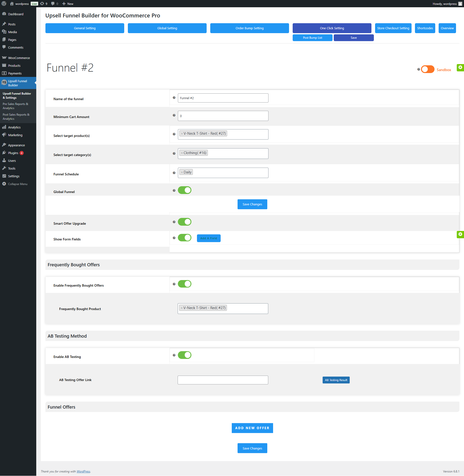Open the comments bubble in admin bar
The image size is (464, 476).
(x=55, y=4)
